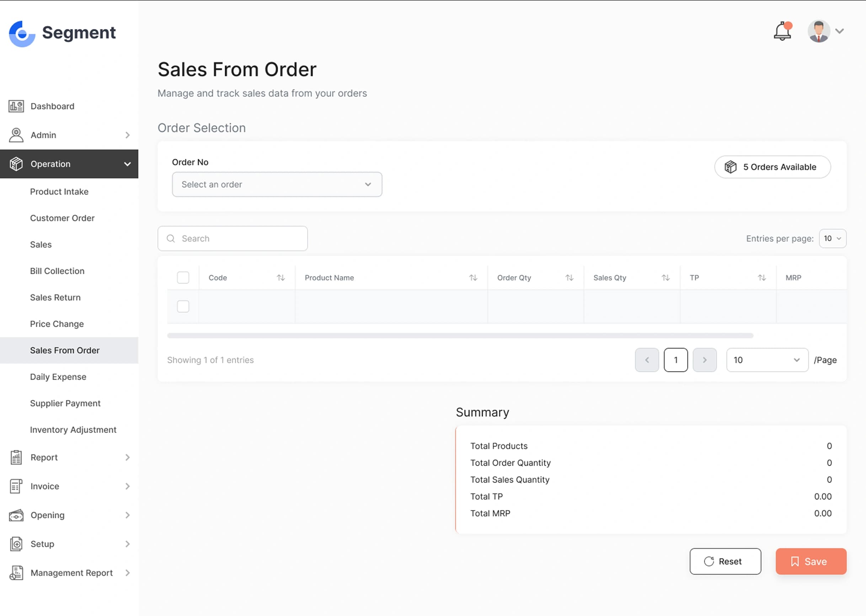Click the Invoice document icon
This screenshot has height=616, width=866.
[x=16, y=486]
